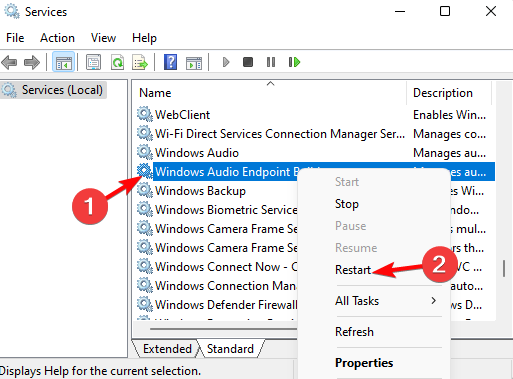Click the Back arrow toolbar icon

point(9,62)
